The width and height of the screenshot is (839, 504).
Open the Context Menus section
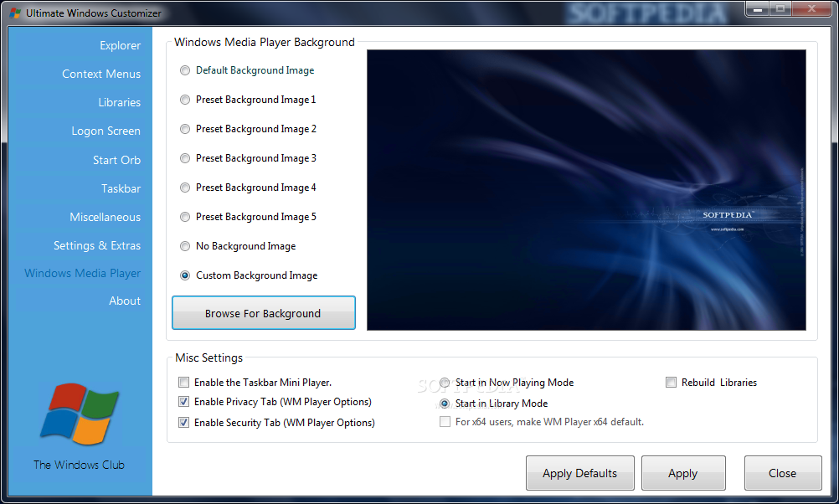coord(101,74)
